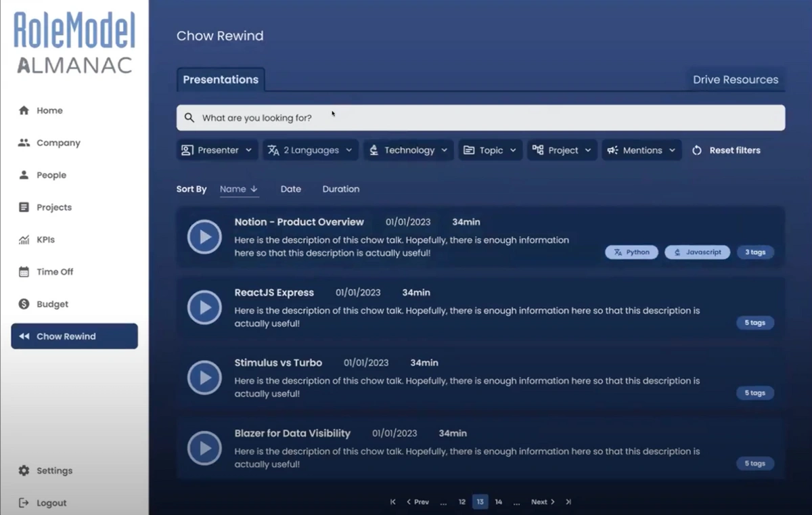812x515 pixels.
Task: Focus the 'What are you looking for?' search box
Action: (480, 118)
